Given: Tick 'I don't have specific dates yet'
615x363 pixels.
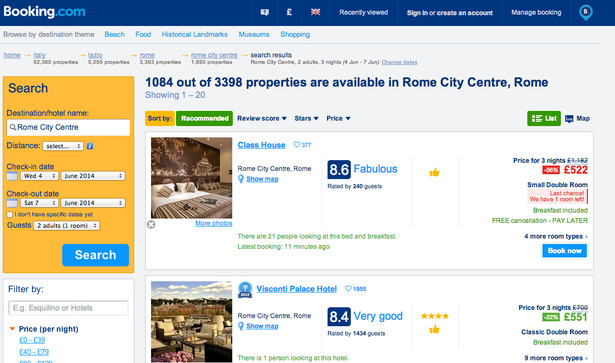Looking at the screenshot, I should pyautogui.click(x=10, y=214).
